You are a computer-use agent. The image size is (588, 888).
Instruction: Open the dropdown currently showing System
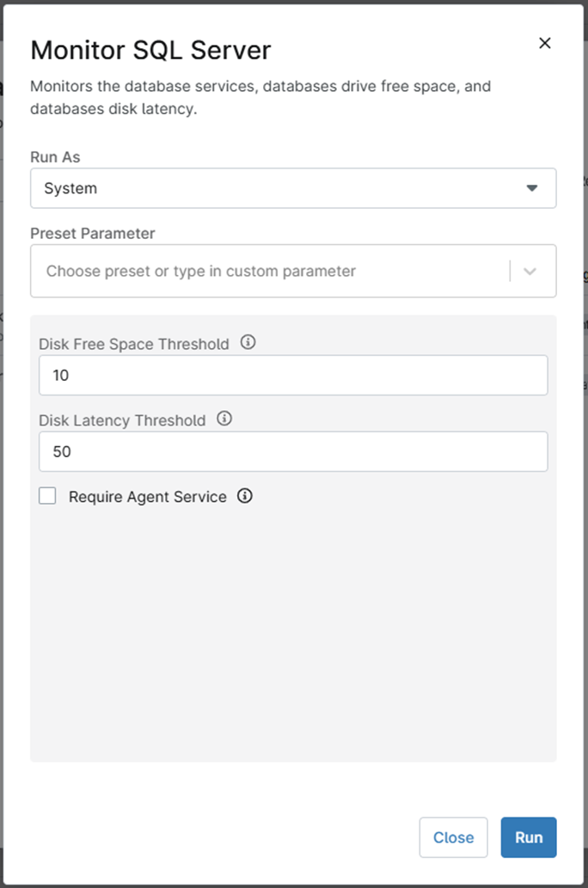292,187
